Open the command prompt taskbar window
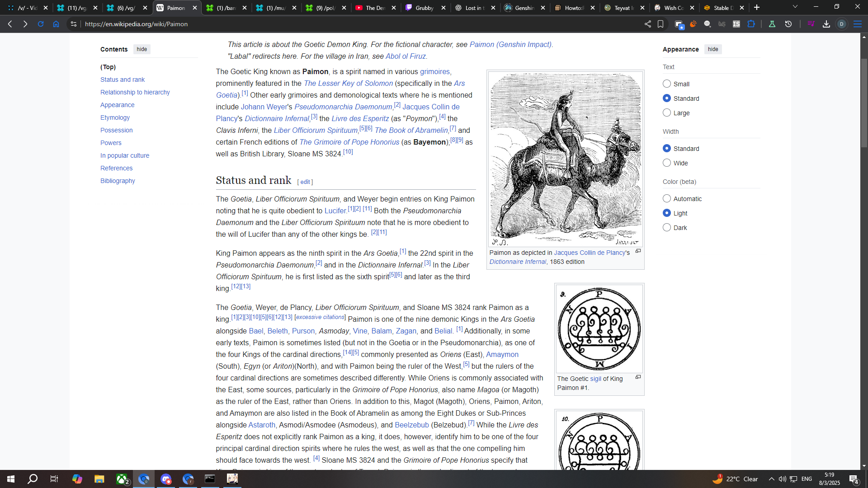 (210, 479)
